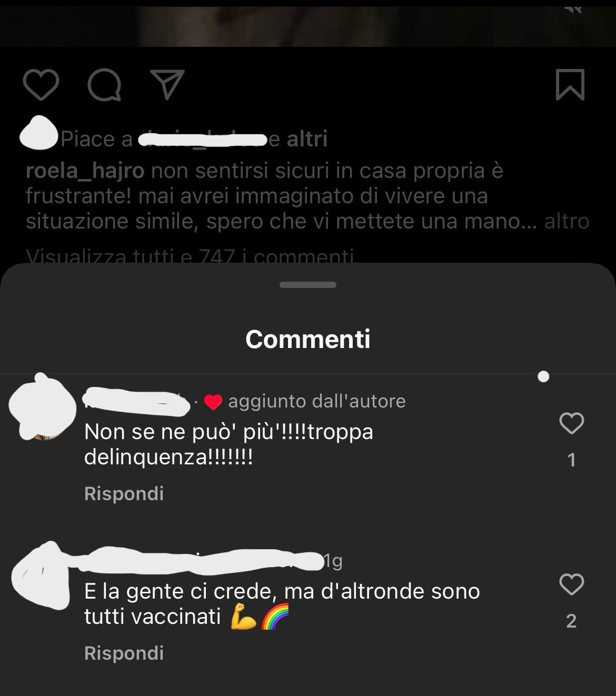Tap the mute icon on the video
Screen dimensions: 616x696
574,9
